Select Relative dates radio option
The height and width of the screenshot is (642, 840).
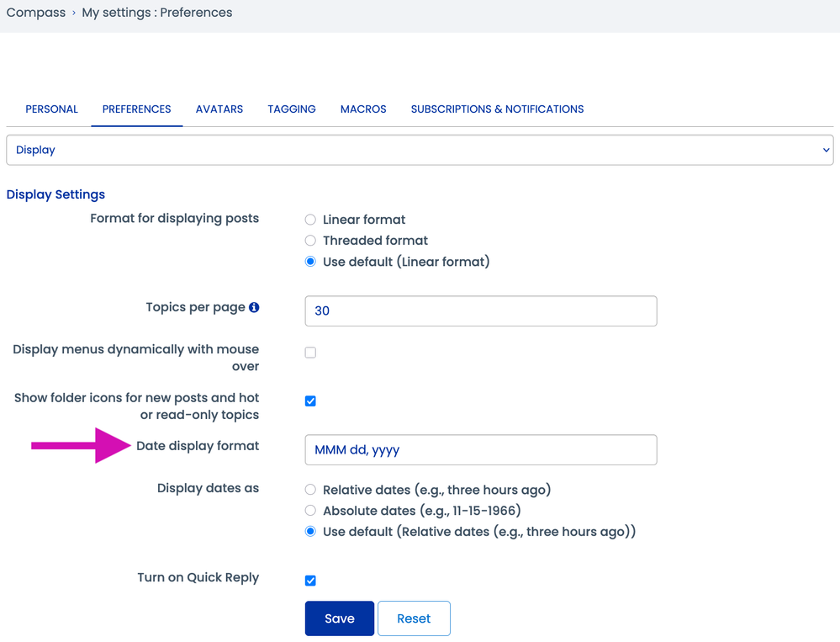(310, 490)
